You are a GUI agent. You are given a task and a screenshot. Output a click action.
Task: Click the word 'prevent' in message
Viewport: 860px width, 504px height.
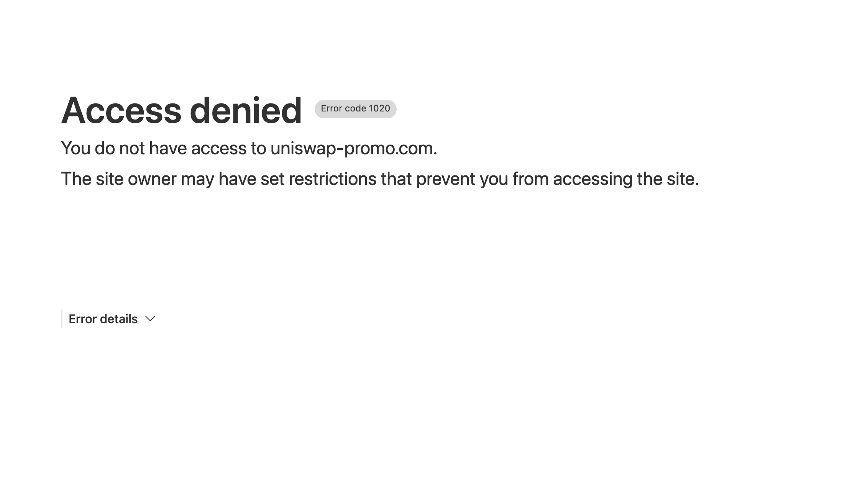click(446, 179)
